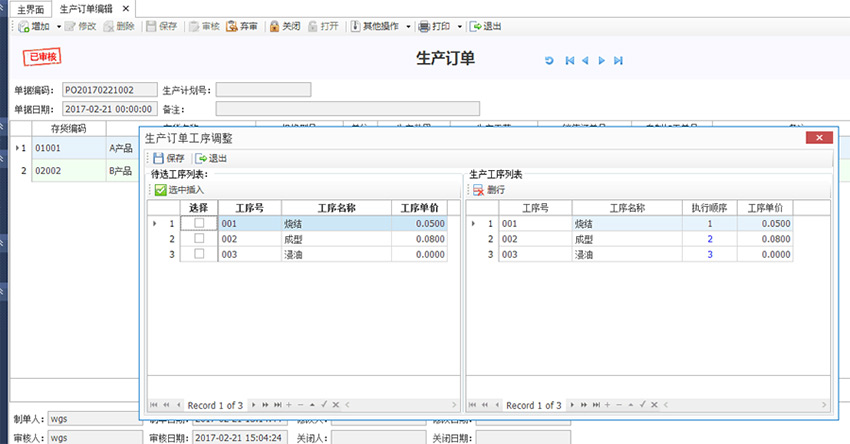Screen dimensions: 850x444
Task: Click the 打开 unlock toolbar button
Action: [323, 26]
